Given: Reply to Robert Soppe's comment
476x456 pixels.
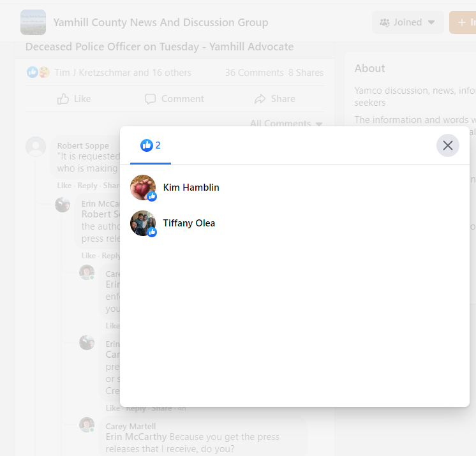Looking at the screenshot, I should pos(87,186).
